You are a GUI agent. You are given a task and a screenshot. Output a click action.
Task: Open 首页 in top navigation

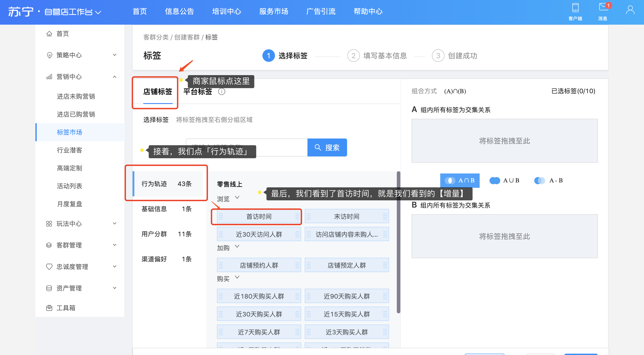point(140,11)
